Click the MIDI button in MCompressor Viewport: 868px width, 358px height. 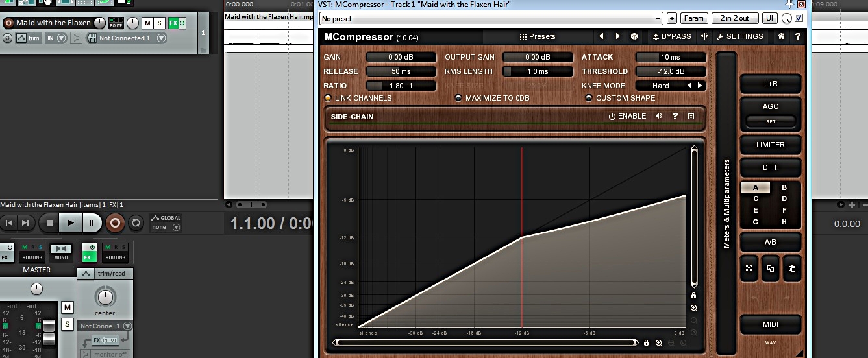pyautogui.click(x=771, y=324)
